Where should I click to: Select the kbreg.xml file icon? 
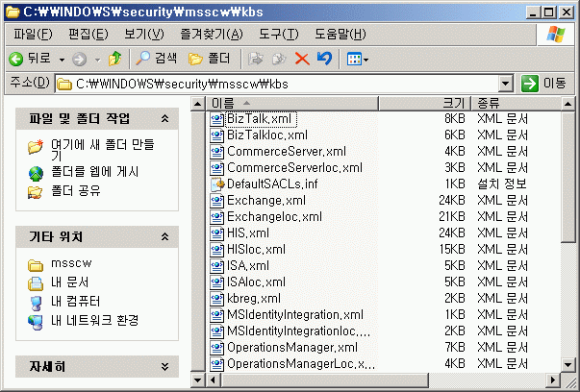(x=216, y=299)
